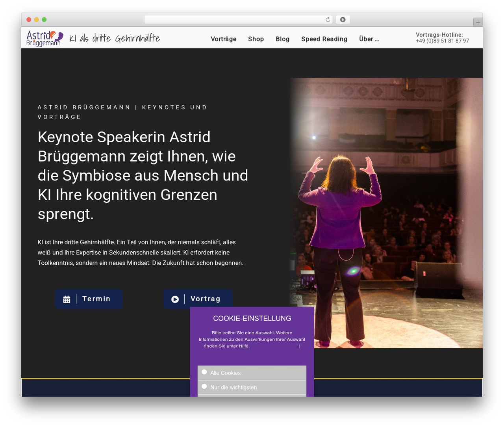Select the Nur die wichtigsten radio option

[x=204, y=386]
